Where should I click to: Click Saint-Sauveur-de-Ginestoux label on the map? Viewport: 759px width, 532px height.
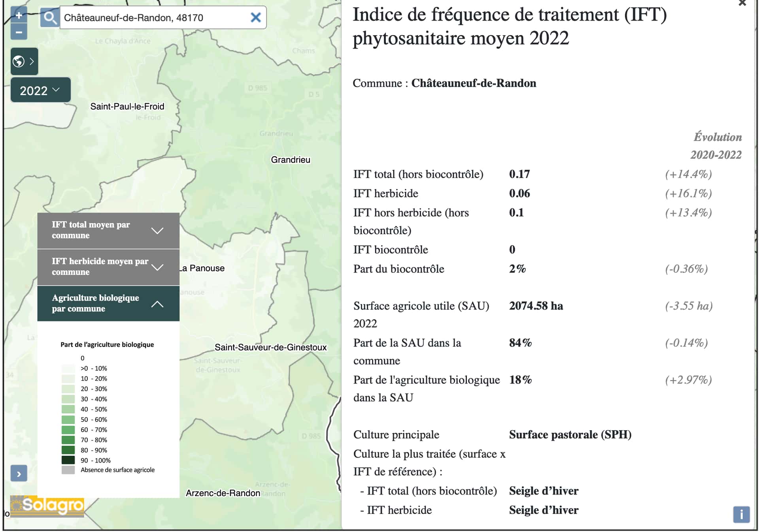[x=270, y=347]
